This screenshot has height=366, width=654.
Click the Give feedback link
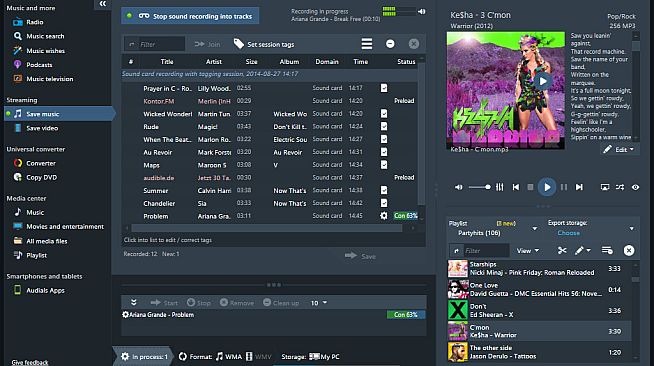coord(30,362)
